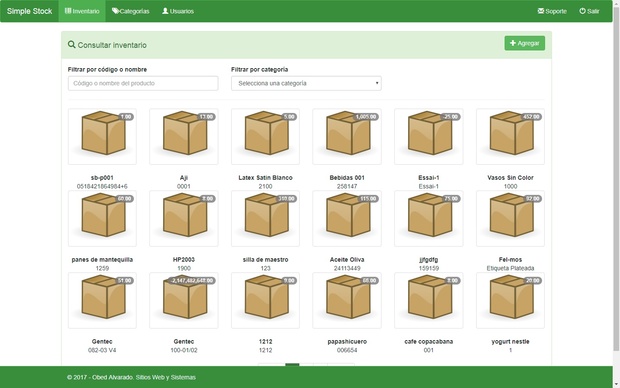Open the Vasos Sin Color box image
The height and width of the screenshot is (388, 620).
[x=510, y=136]
